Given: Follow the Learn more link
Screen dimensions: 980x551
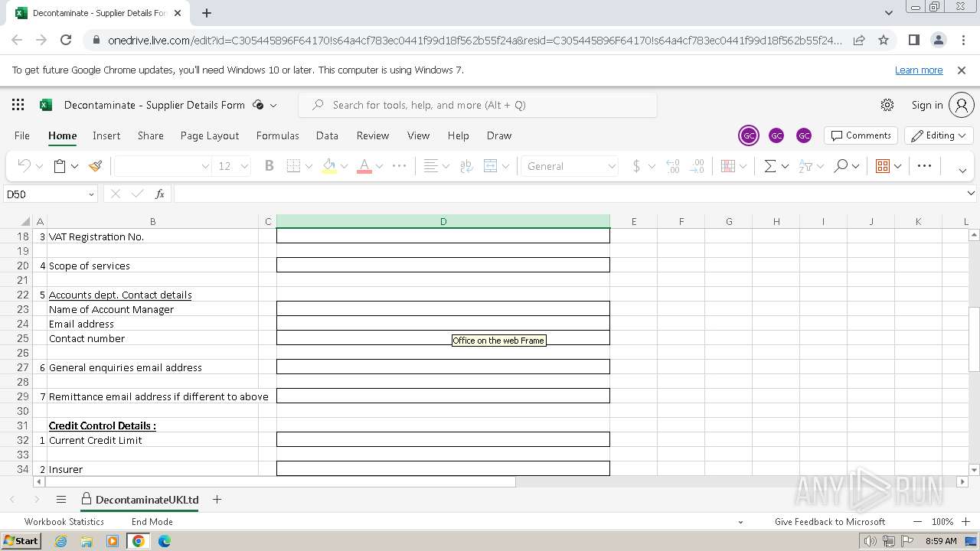Looking at the screenshot, I should tap(919, 70).
